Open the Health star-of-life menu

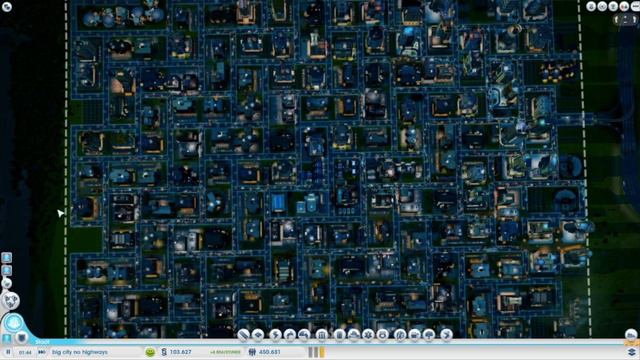[368, 335]
